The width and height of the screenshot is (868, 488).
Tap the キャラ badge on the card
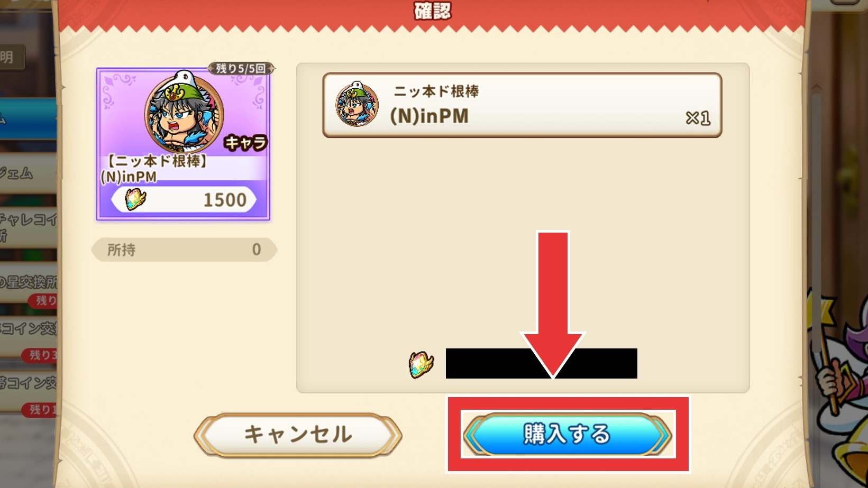click(245, 143)
